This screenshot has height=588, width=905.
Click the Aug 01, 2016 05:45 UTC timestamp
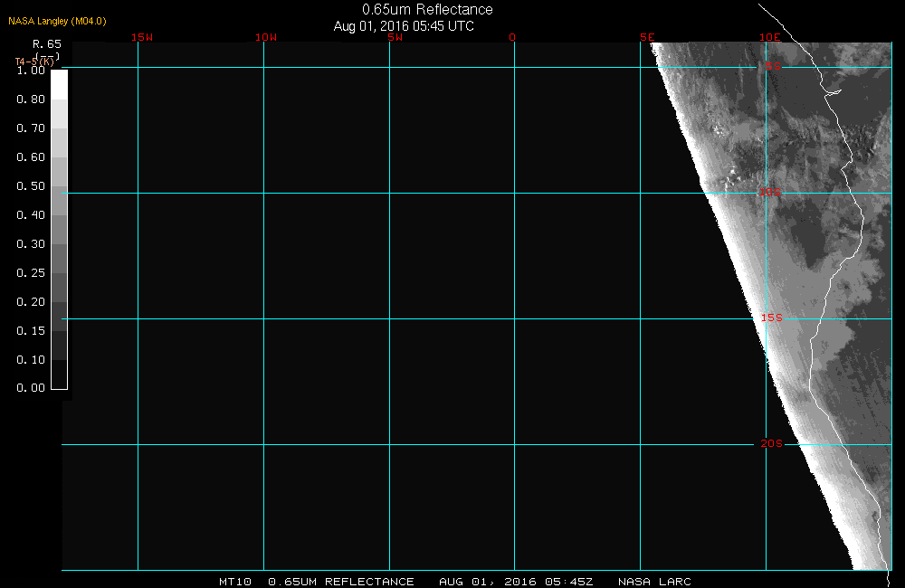point(404,26)
